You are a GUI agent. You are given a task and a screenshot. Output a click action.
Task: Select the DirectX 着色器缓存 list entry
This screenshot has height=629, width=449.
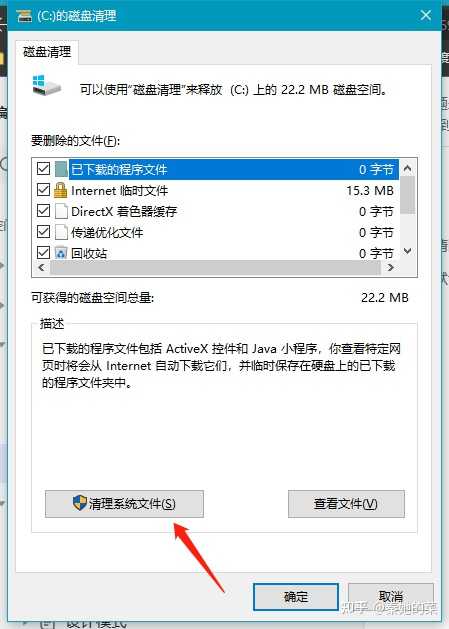216,211
